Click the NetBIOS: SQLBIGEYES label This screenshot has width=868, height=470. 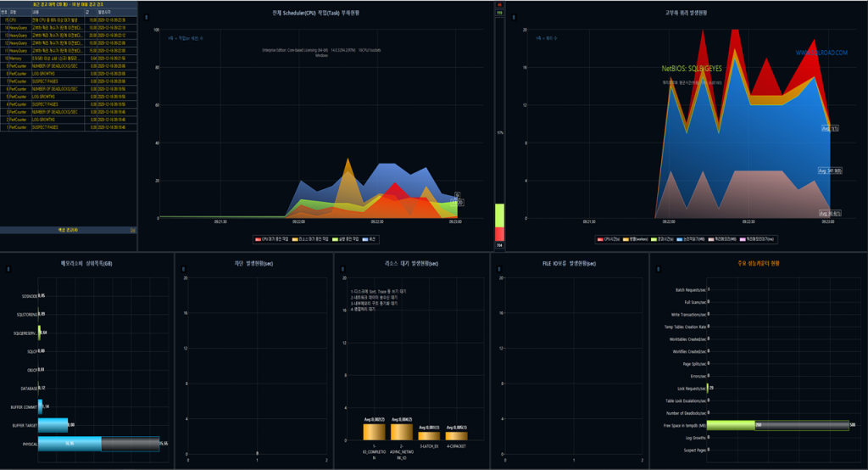(x=692, y=69)
